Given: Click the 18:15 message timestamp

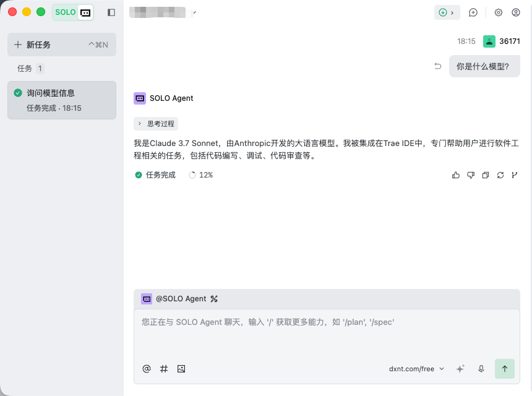Looking at the screenshot, I should (x=466, y=41).
